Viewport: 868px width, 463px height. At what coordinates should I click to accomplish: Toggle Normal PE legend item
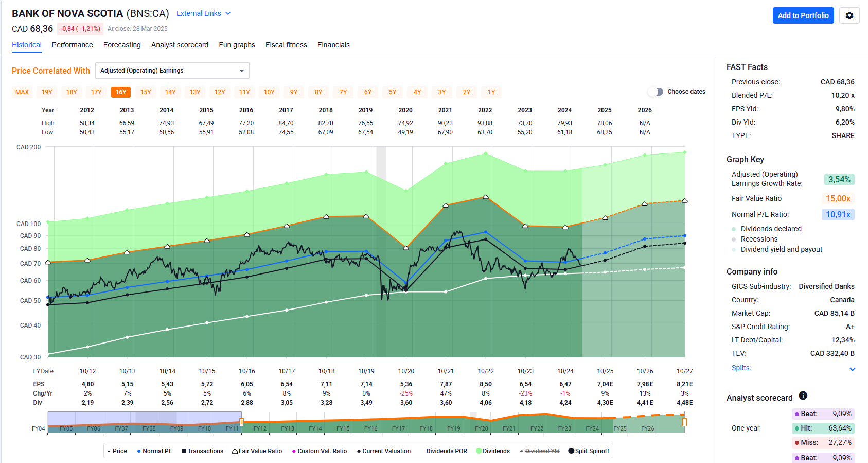[x=154, y=451]
